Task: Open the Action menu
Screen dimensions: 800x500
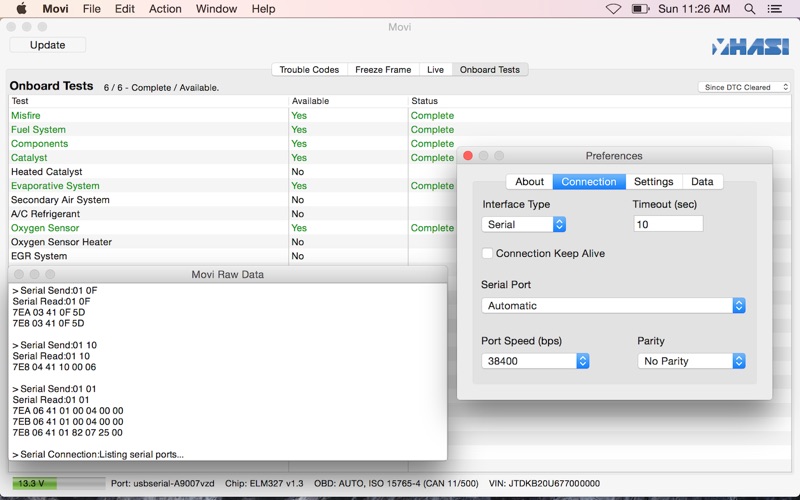Action: click(x=165, y=9)
